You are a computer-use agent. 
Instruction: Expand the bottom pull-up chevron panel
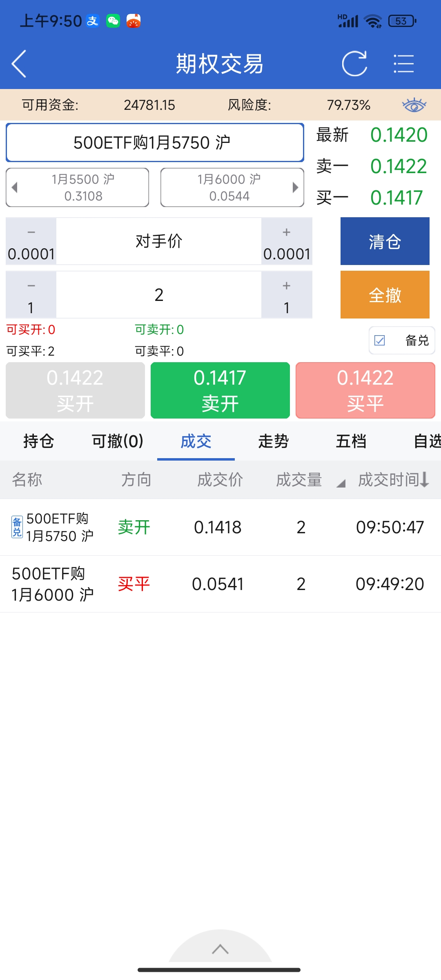click(220, 949)
